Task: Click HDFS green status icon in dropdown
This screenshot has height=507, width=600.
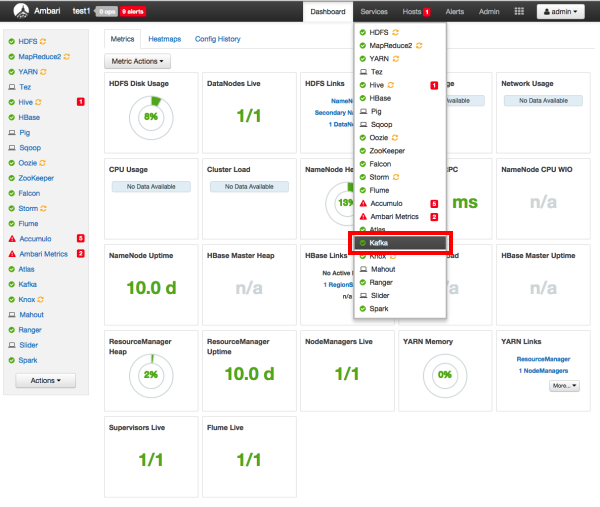Action: 363,33
